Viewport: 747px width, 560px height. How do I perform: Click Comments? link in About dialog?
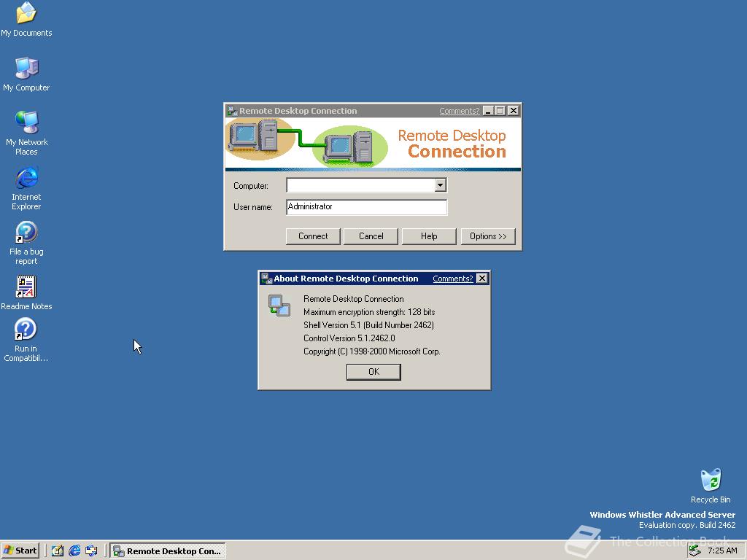click(x=452, y=279)
